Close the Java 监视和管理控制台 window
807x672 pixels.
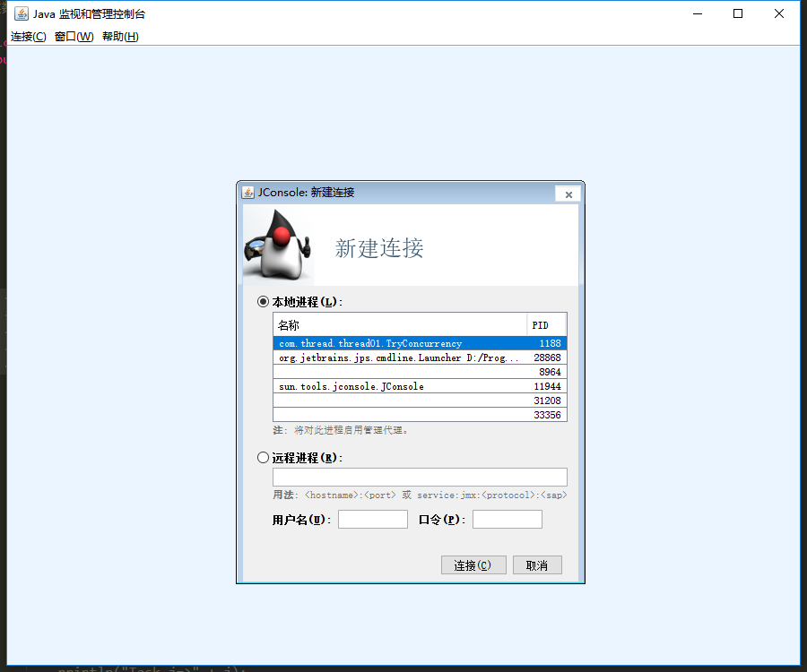click(778, 13)
